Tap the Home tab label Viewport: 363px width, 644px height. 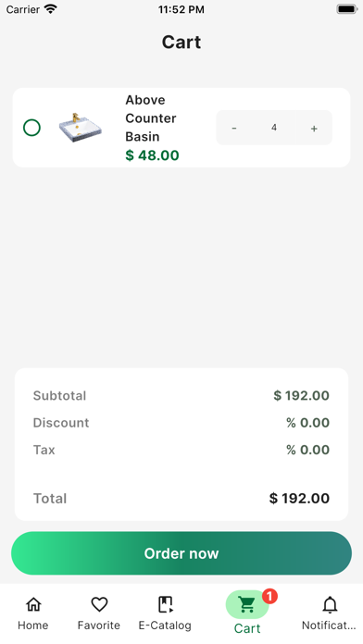click(x=33, y=625)
